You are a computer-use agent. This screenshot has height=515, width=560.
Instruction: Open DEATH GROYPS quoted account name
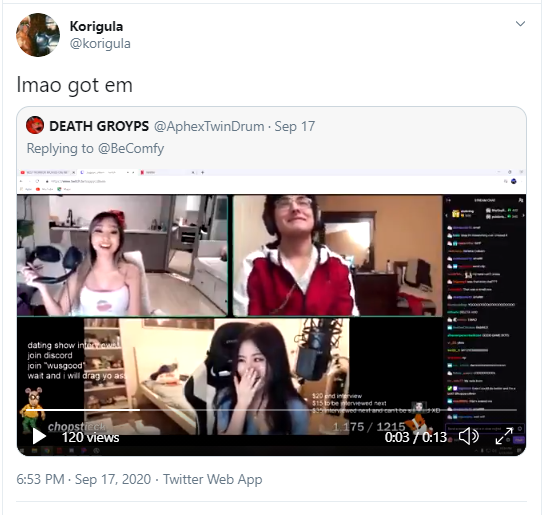pos(99,126)
